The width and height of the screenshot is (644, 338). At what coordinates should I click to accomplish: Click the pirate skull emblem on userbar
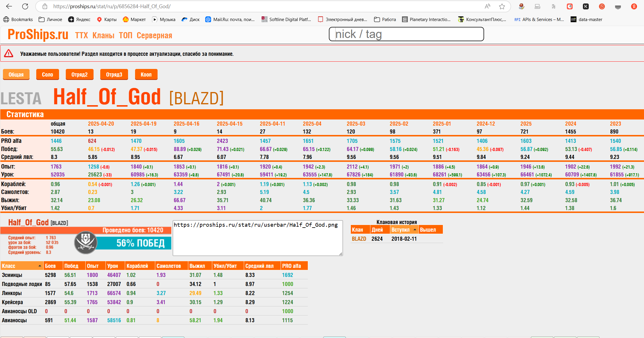pos(86,242)
